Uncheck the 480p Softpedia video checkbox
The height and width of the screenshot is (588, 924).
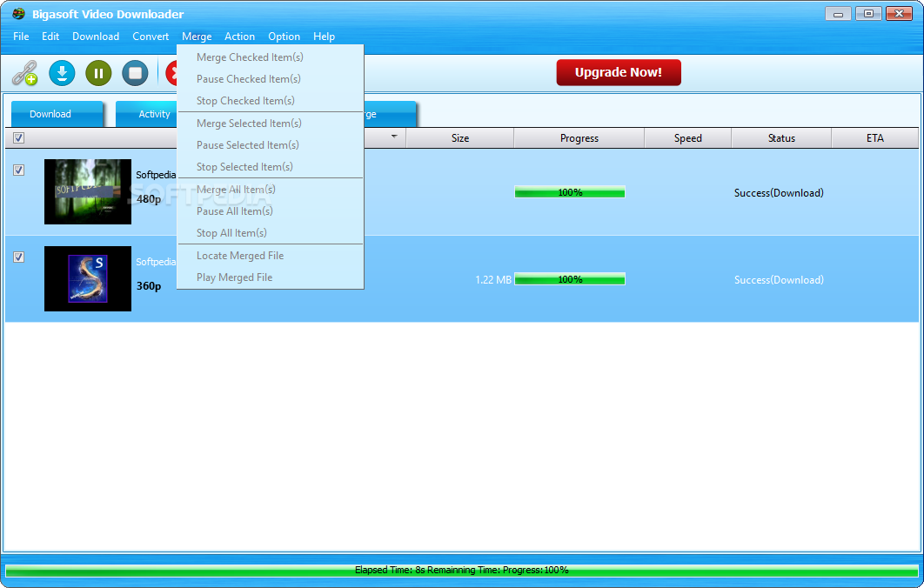(x=19, y=170)
